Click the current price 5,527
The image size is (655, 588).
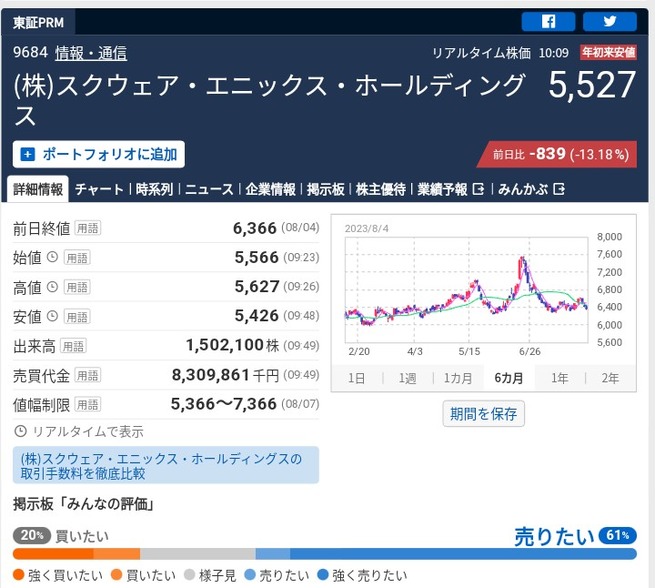pyautogui.click(x=592, y=85)
